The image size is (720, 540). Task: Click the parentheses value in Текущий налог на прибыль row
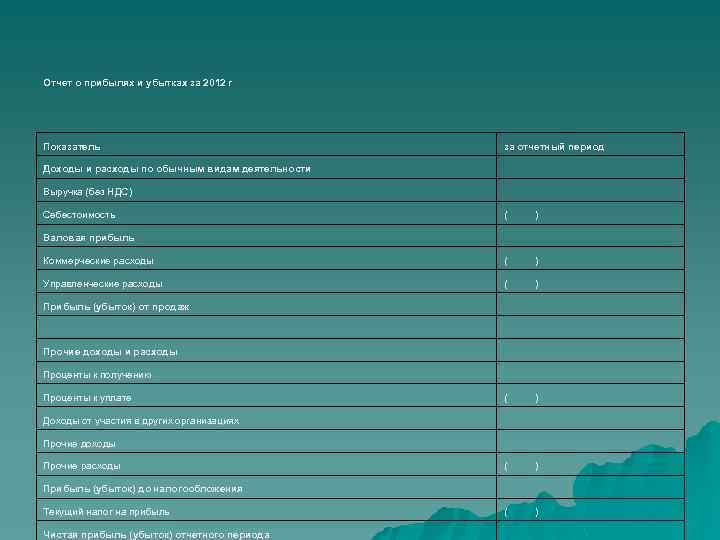522,512
